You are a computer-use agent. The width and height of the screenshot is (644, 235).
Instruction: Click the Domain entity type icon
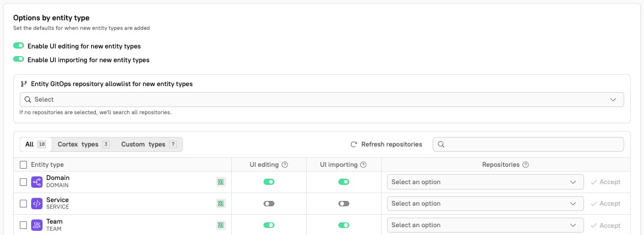click(x=37, y=182)
